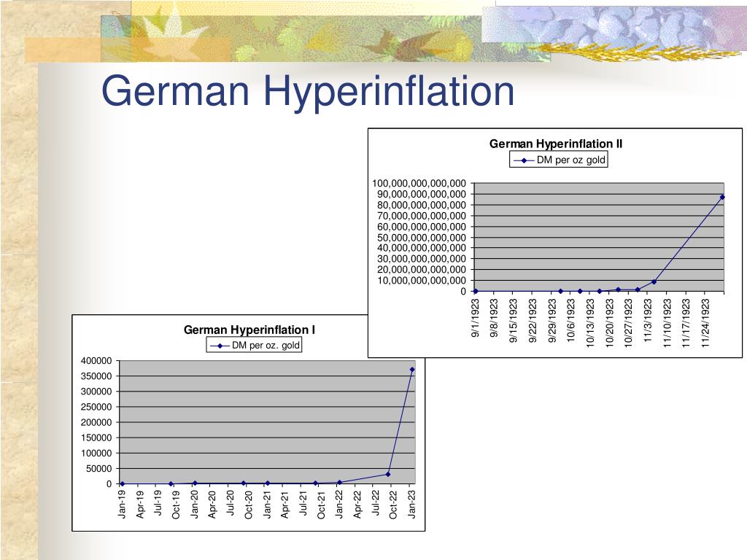Click the 9/1/1923 date label
This screenshot has height=560, width=747.
point(475,319)
